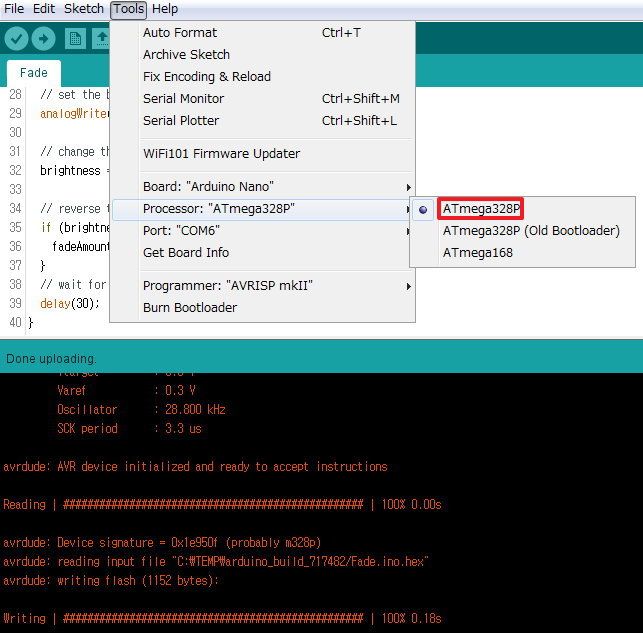Click console line "AVR device initialized"
The image size is (643, 633).
195,467
